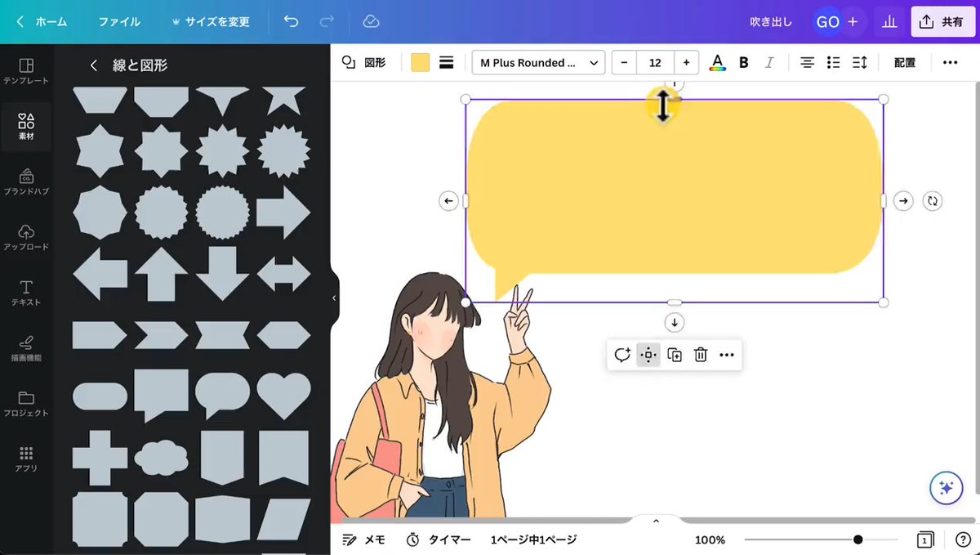Click the cloud save status icon
980x555 pixels.
[x=371, y=22]
